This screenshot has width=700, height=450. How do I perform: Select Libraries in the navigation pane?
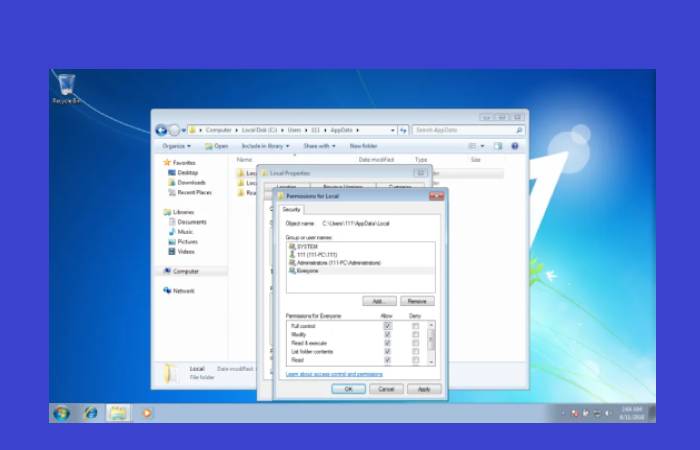click(179, 212)
